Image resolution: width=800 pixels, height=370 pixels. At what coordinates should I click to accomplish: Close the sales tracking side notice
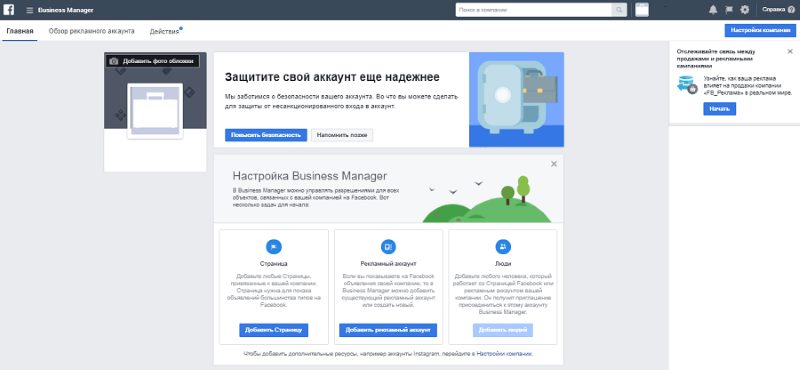tap(790, 52)
